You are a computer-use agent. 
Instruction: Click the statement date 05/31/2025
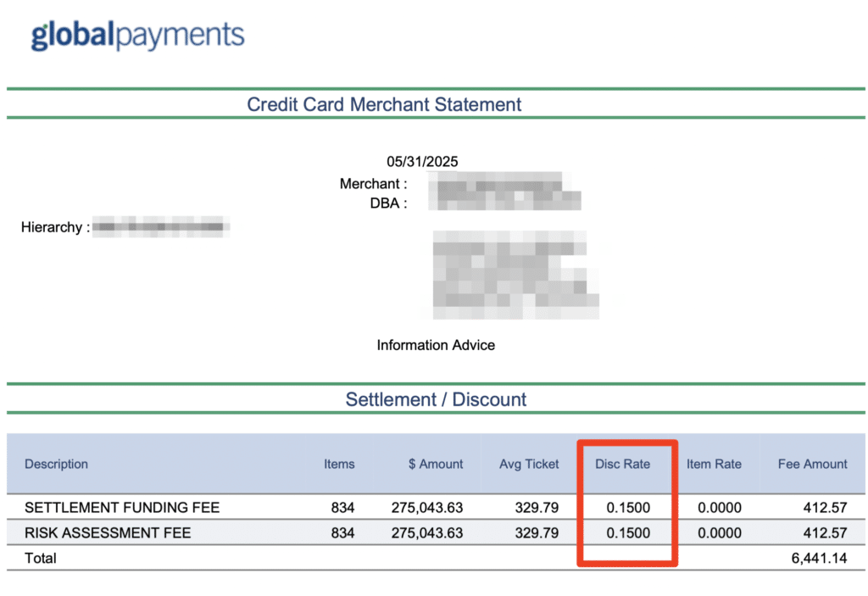(x=422, y=162)
